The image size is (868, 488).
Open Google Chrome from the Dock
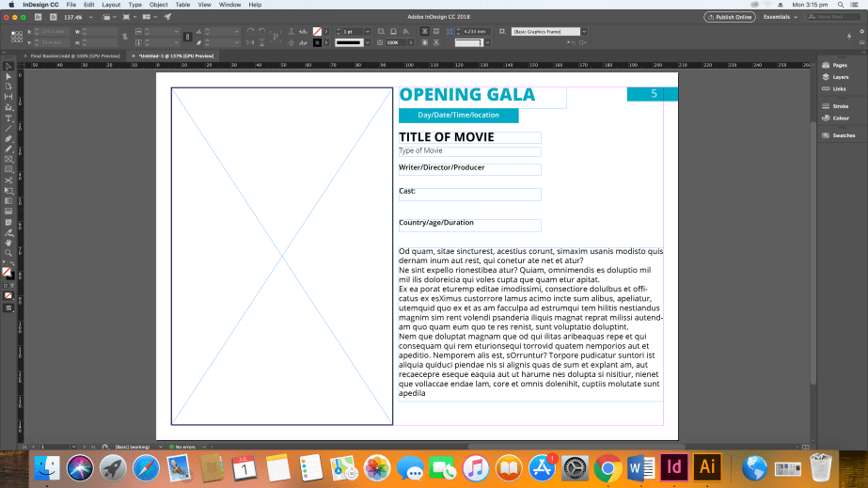pos(608,468)
